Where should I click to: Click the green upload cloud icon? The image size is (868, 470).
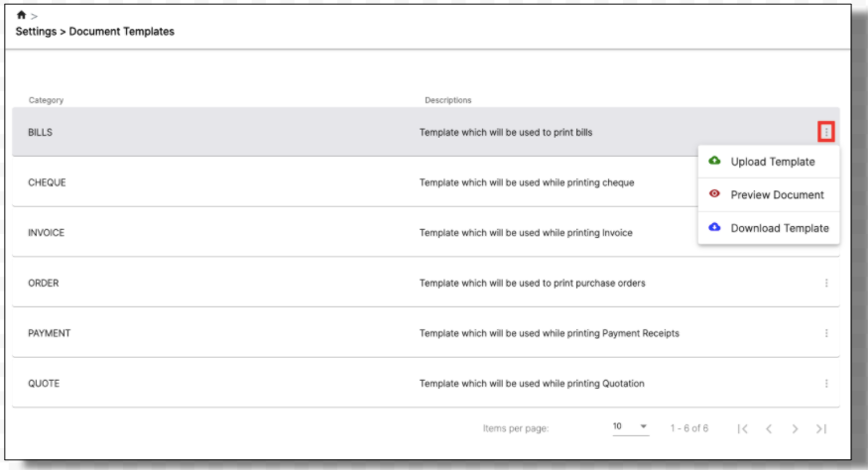coord(714,161)
